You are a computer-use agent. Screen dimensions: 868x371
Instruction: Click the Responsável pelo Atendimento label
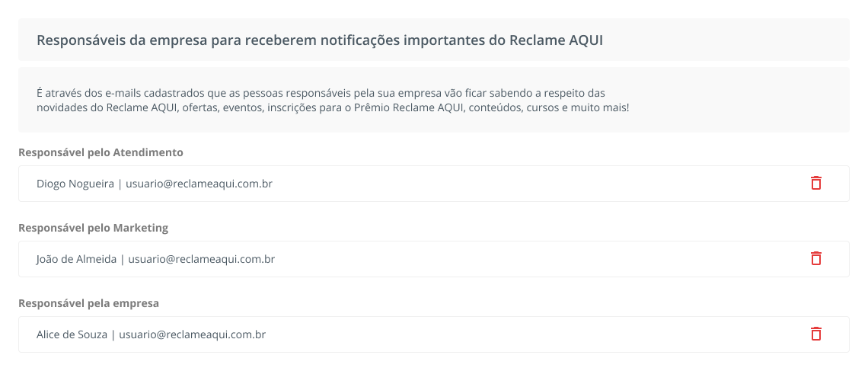(x=101, y=152)
